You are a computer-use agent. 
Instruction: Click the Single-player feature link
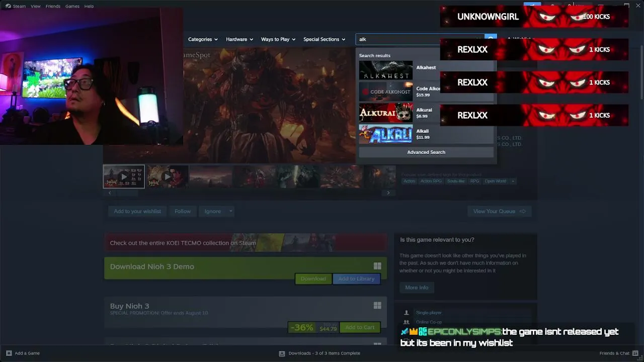point(429,313)
